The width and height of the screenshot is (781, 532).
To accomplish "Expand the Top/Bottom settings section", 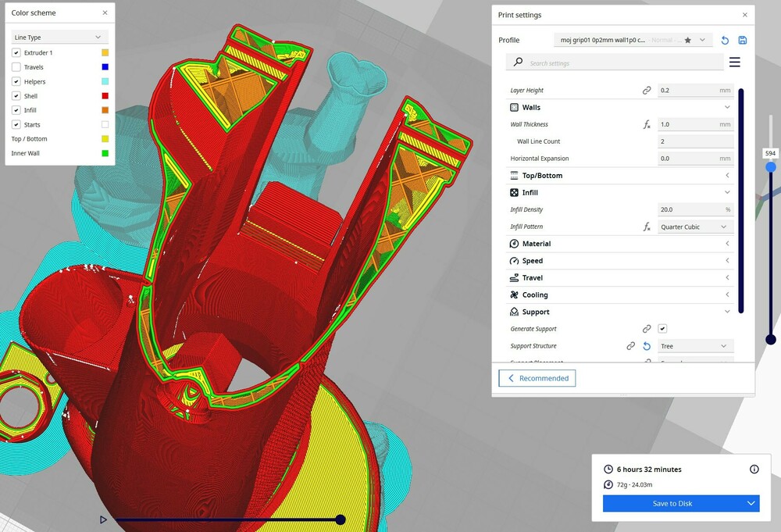I will tap(727, 175).
